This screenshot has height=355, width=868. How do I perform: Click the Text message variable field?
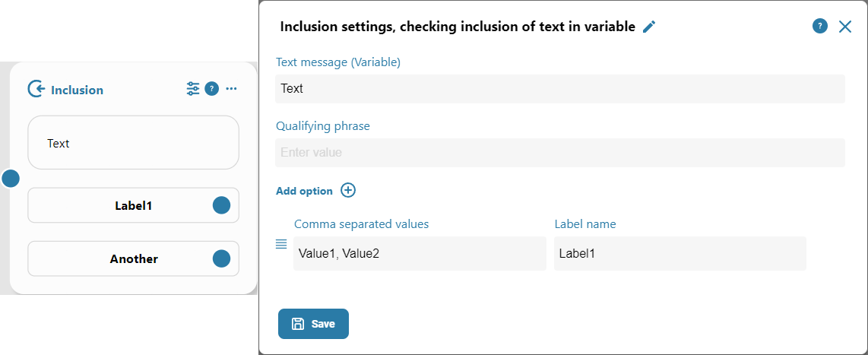click(559, 89)
